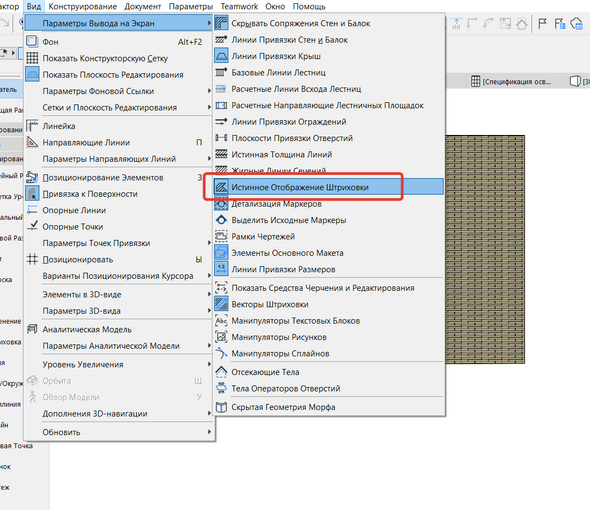Click the Отсекающие Тела icon
Image resolution: width=590 pixels, height=510 pixels.
click(221, 372)
